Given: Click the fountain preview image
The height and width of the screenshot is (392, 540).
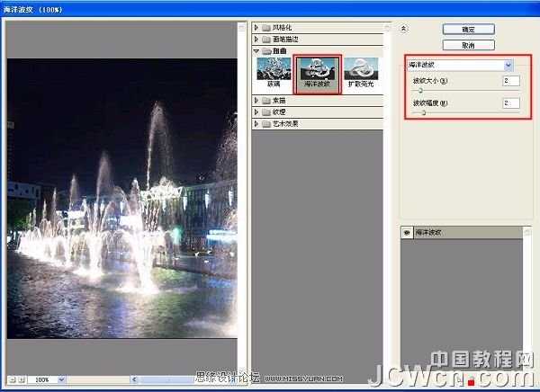Looking at the screenshot, I should 122,198.
